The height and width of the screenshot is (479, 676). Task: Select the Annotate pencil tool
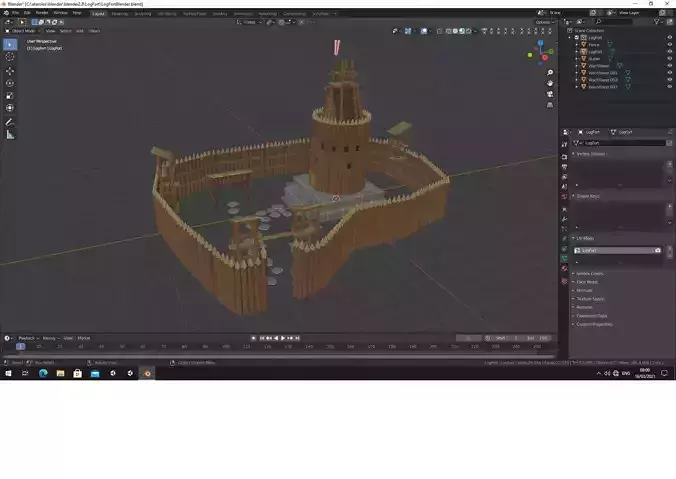click(x=10, y=122)
